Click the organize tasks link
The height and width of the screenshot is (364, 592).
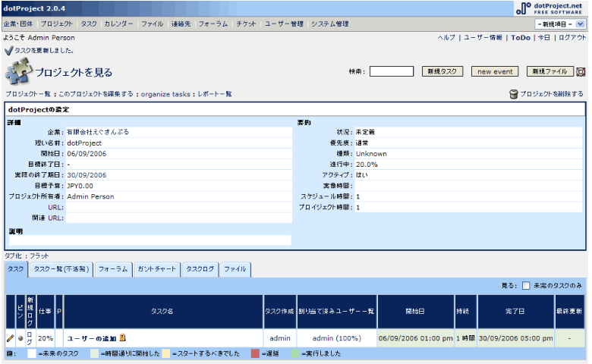(165, 94)
